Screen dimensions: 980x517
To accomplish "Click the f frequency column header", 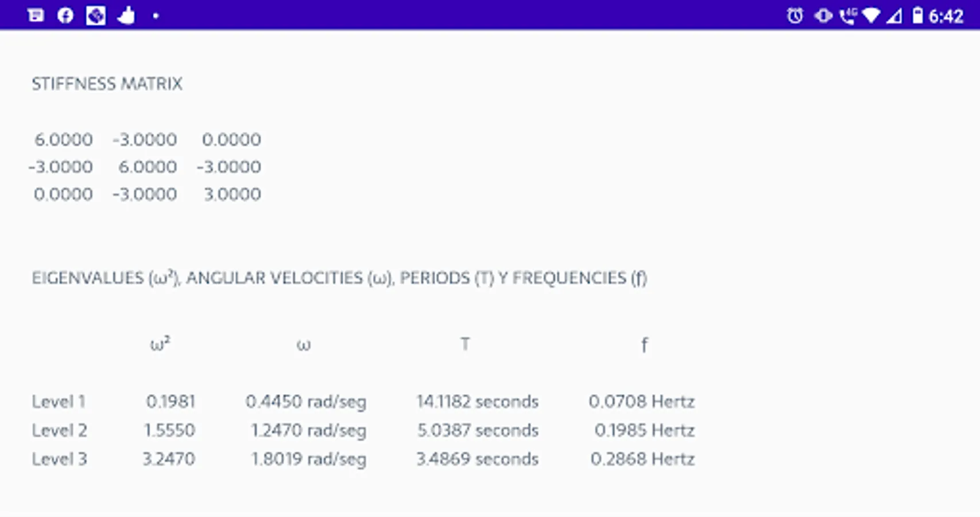I will point(644,345).
